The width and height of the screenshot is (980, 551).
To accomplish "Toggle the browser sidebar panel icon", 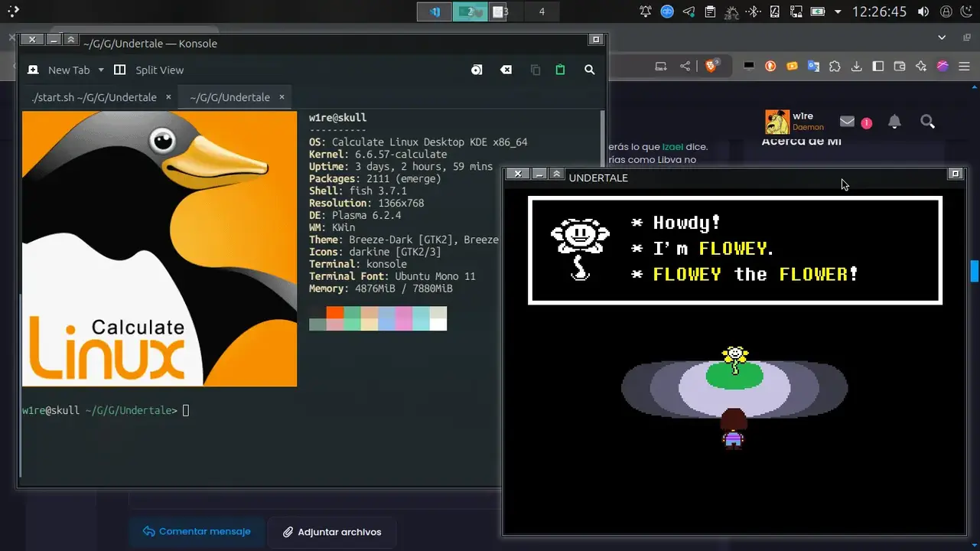I will coord(878,67).
